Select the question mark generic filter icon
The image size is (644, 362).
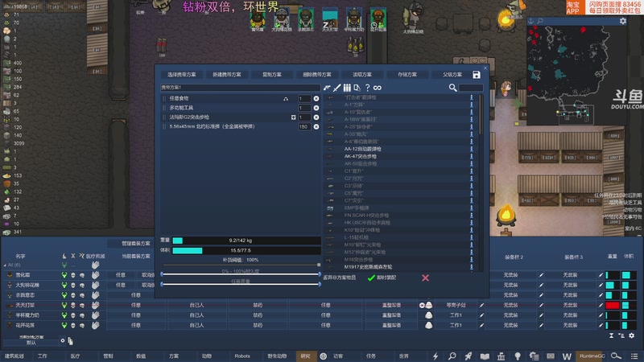point(368,88)
